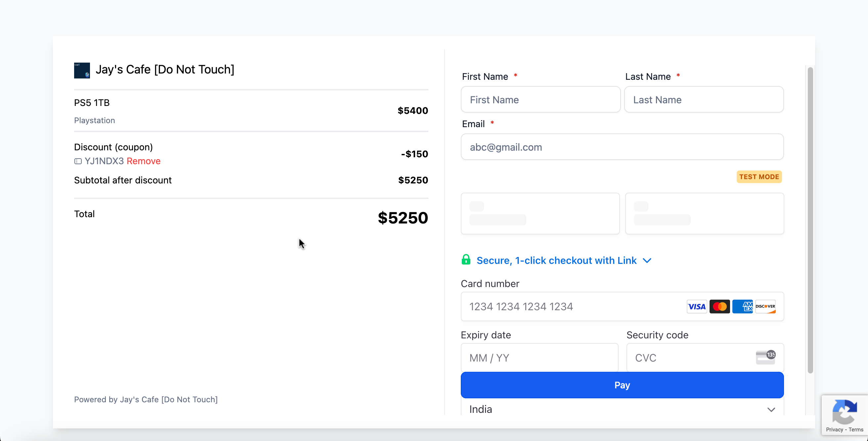Viewport: 868px width, 441px height.
Task: Focus the First Name input field
Action: (540, 100)
